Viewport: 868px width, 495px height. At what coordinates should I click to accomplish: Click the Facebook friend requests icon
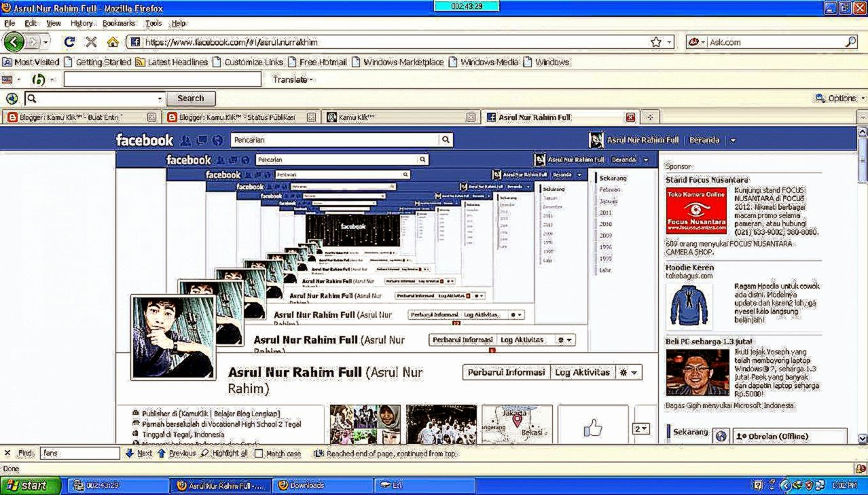click(185, 141)
